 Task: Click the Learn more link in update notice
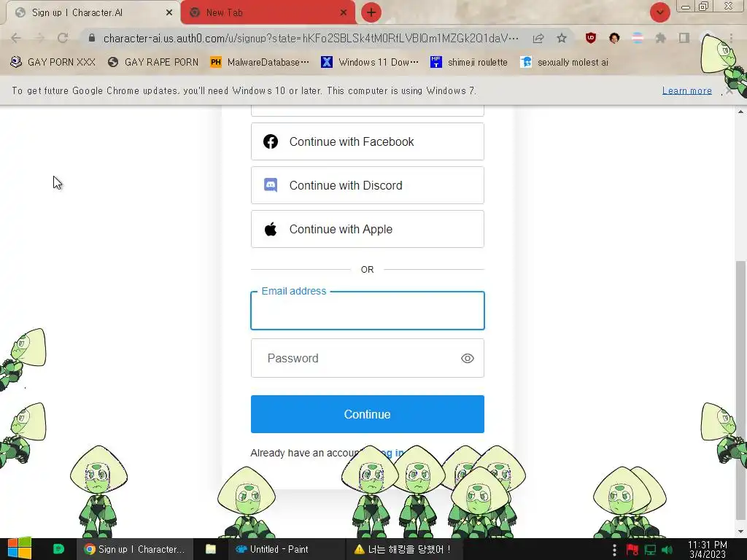[x=687, y=90]
